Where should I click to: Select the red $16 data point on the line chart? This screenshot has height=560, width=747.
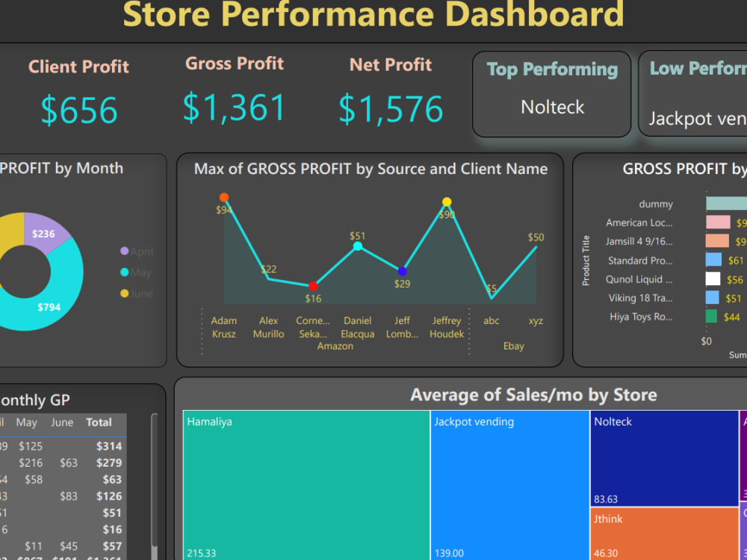coord(313,286)
